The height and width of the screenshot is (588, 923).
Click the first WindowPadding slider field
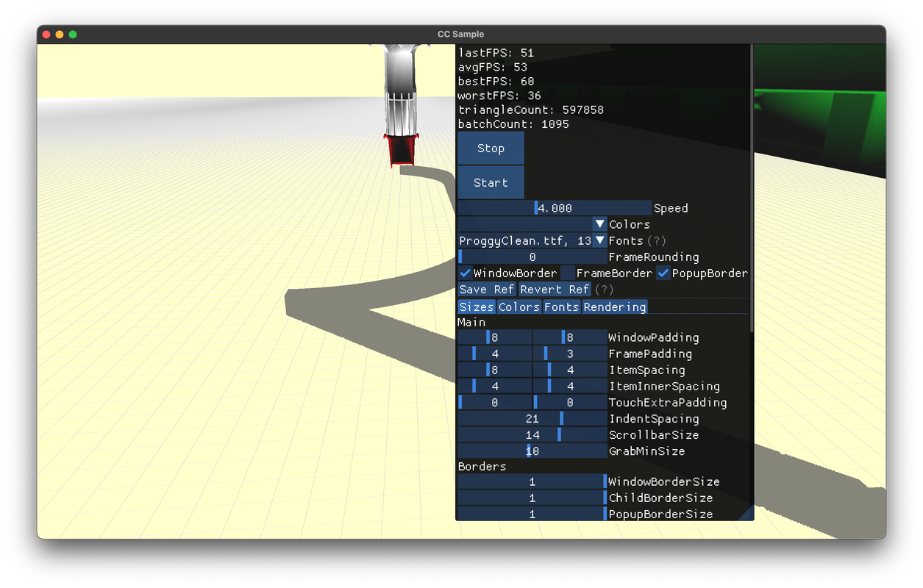click(494, 337)
